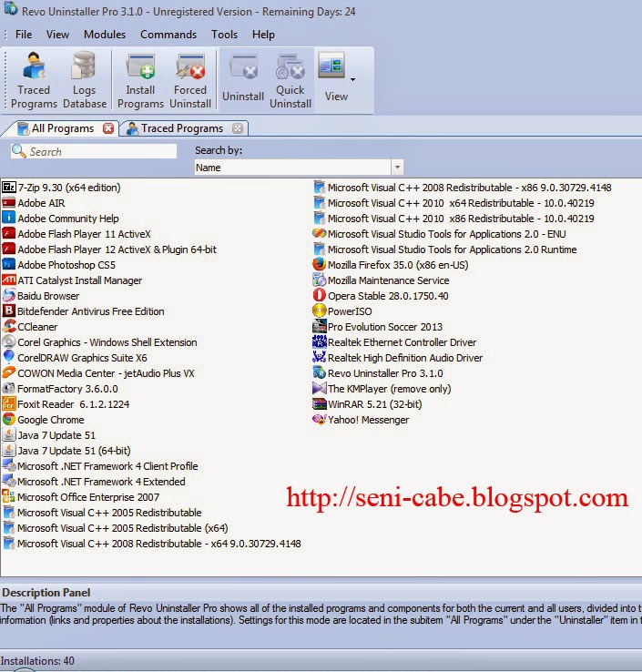Open the View button dropdown arrow
Screen dimensions: 642x672
(352, 80)
